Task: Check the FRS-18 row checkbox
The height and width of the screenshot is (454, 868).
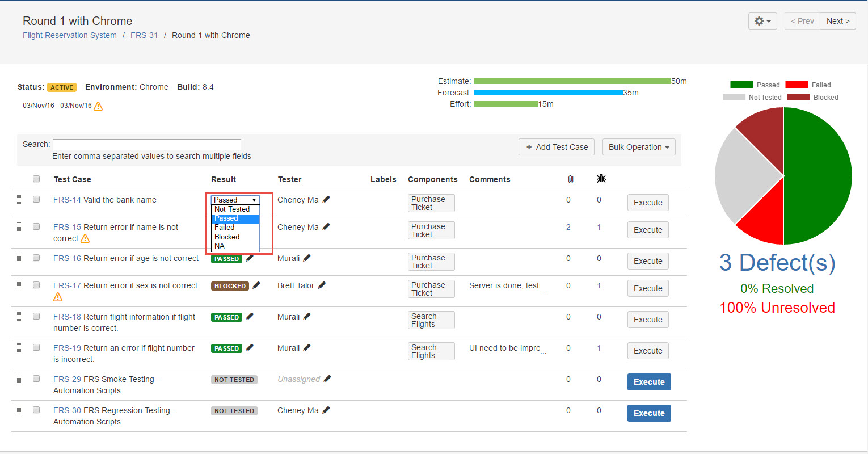Action: (x=36, y=316)
